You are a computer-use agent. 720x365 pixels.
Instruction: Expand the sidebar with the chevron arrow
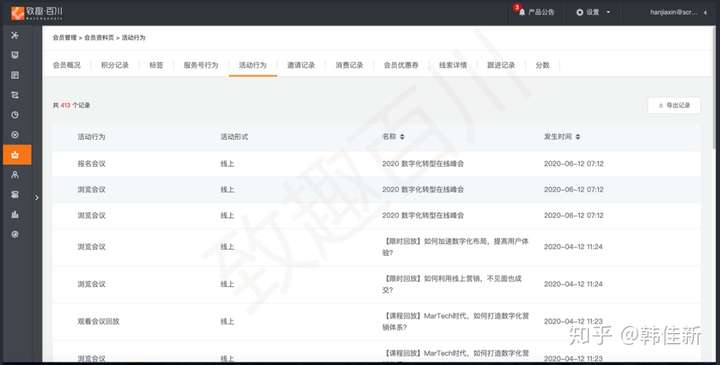tap(37, 198)
